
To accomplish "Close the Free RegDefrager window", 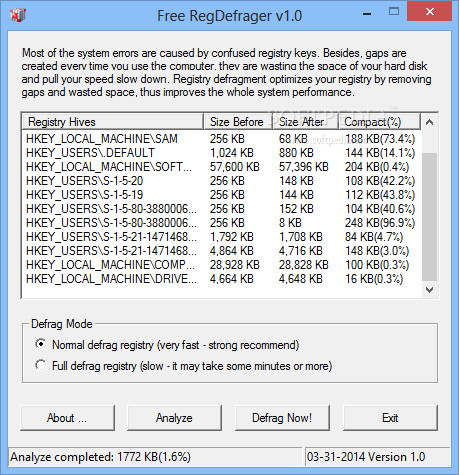I will 429,12.
